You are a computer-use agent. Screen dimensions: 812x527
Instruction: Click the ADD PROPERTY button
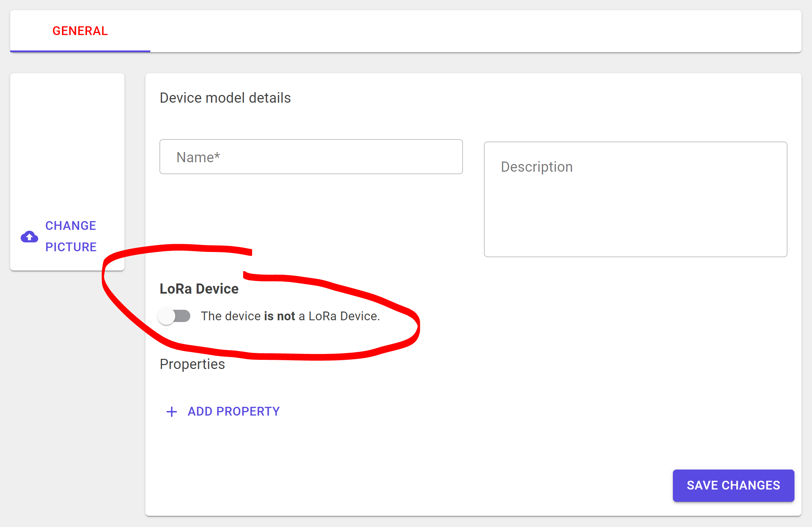223,411
